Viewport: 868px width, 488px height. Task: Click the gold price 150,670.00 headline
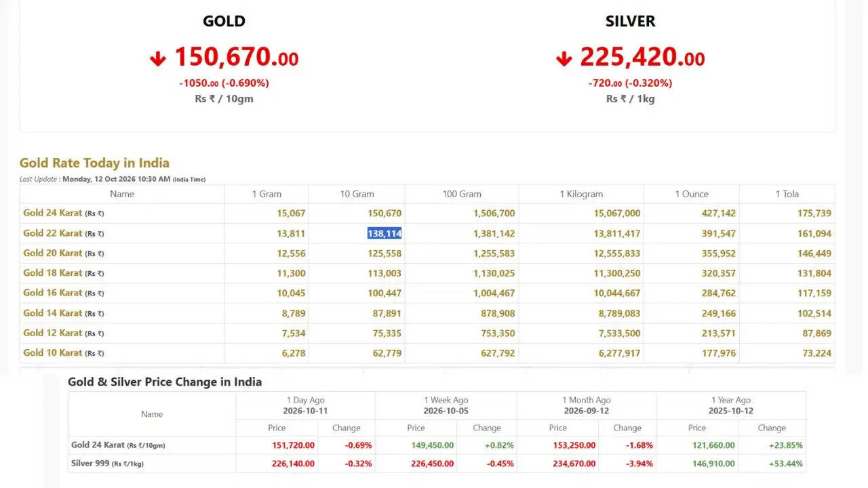237,57
